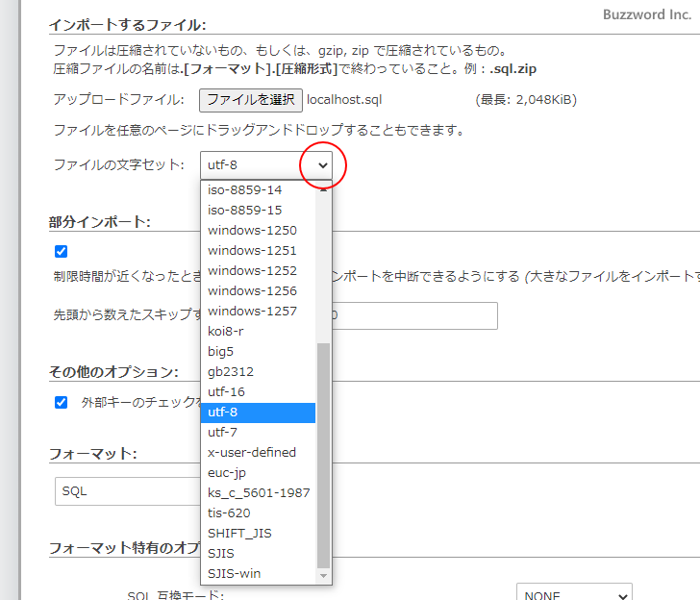Open the SQL compatibility mode NONE dropdown
The width and height of the screenshot is (700, 600).
click(574, 592)
